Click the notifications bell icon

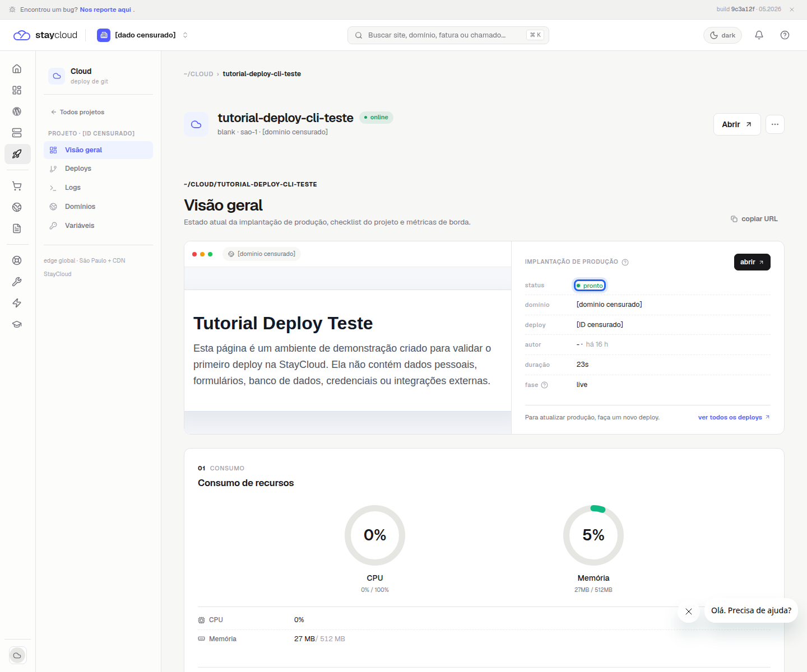tap(759, 35)
